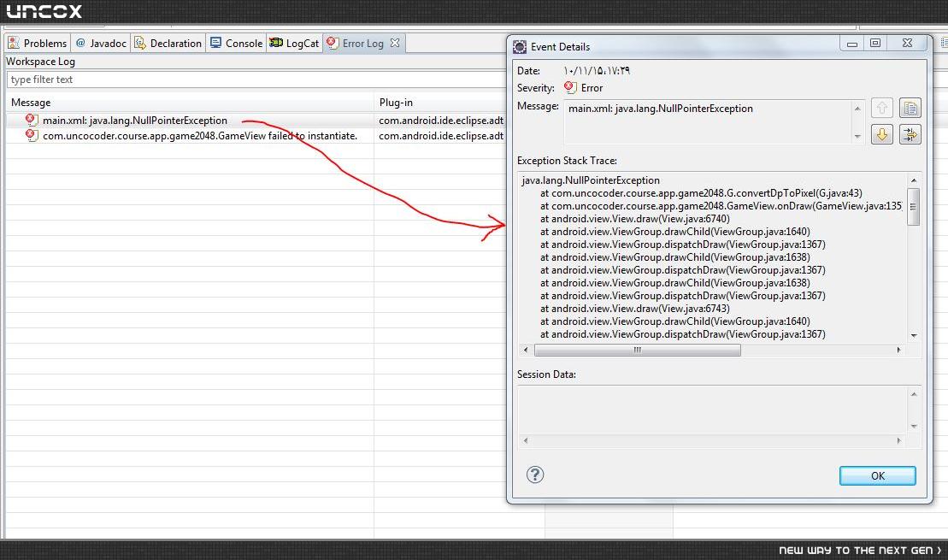Image resolution: width=948 pixels, height=560 pixels.
Task: Click the Error Log tab icon
Action: coord(333,43)
